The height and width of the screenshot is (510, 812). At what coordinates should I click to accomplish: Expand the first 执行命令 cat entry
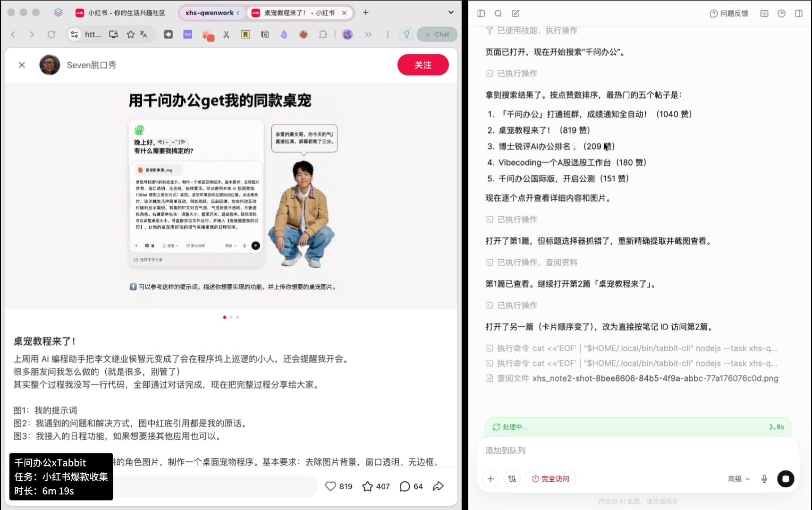(x=632, y=348)
